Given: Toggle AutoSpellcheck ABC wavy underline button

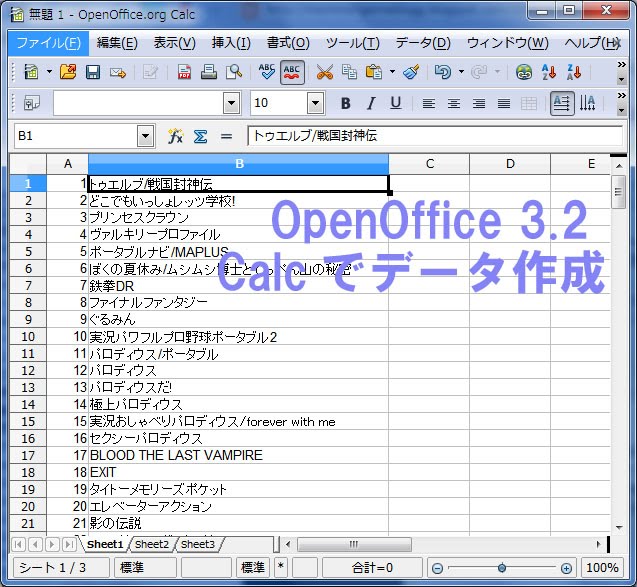Looking at the screenshot, I should [292, 72].
